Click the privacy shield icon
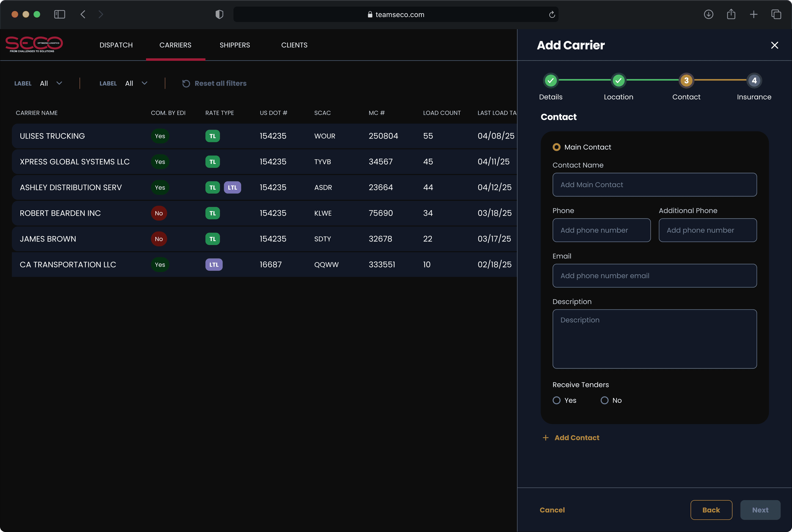792x532 pixels. [219, 14]
